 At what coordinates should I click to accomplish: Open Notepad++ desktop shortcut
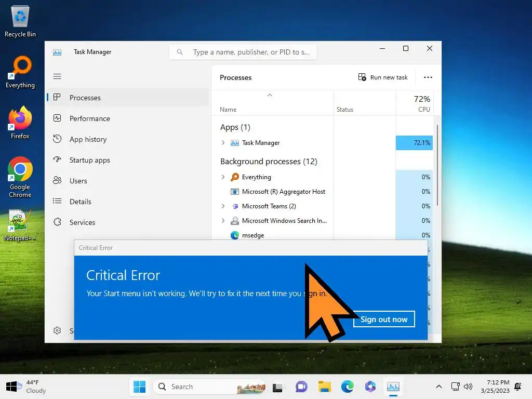(x=20, y=225)
